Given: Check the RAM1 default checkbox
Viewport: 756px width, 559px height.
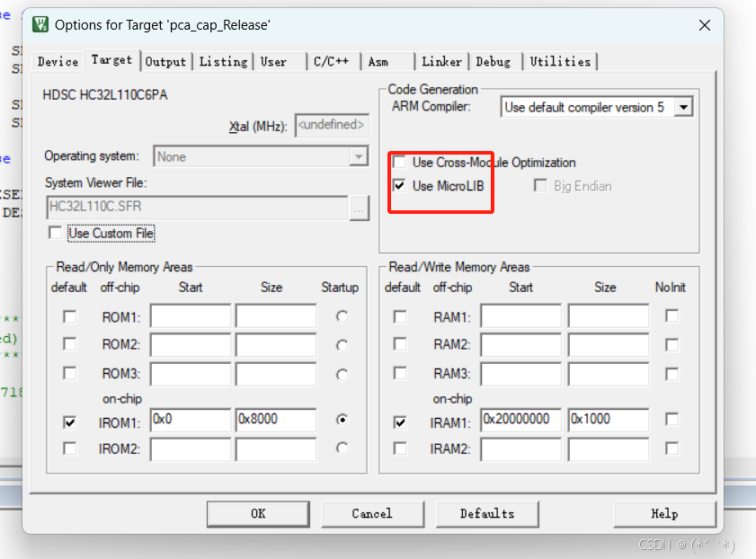Looking at the screenshot, I should 400,317.
